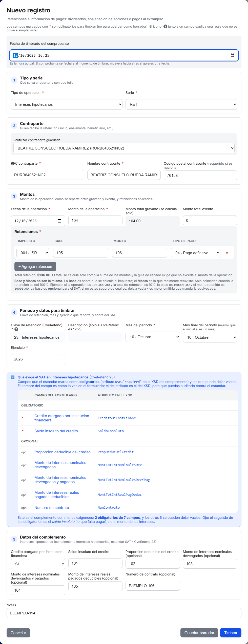Click '23 - Intereses hipotecarios' clave value
The height and width of the screenshot is (644, 248).
tap(38, 337)
